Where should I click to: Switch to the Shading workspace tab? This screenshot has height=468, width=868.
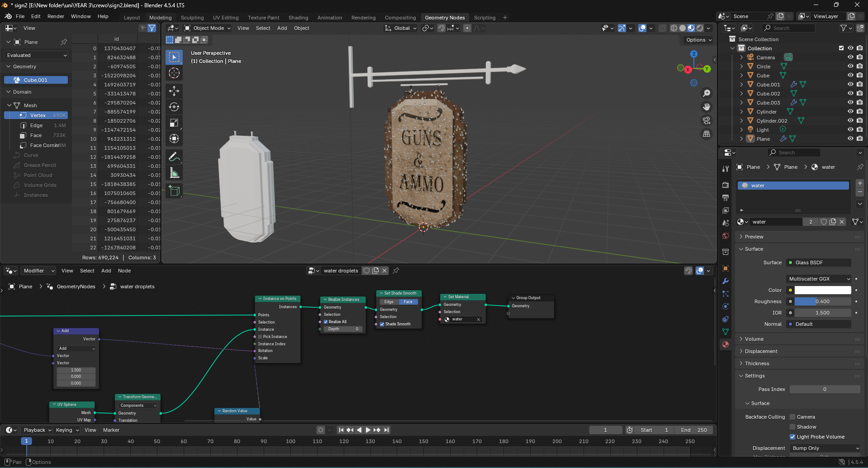[x=298, y=18]
